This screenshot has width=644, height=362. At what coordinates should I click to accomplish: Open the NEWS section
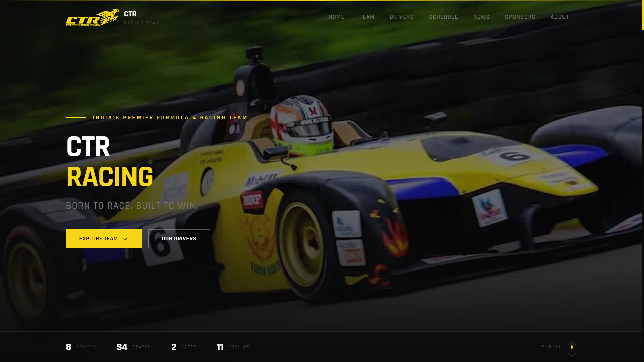click(481, 17)
